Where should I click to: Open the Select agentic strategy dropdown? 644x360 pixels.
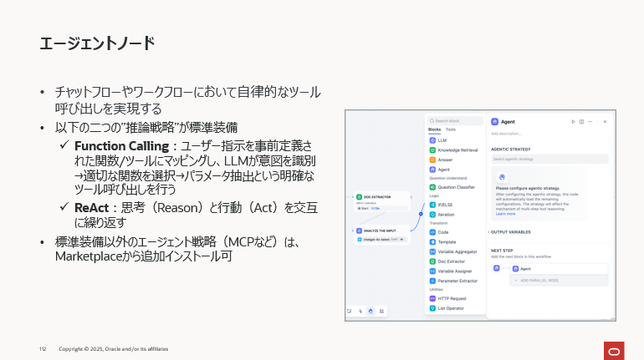point(549,159)
